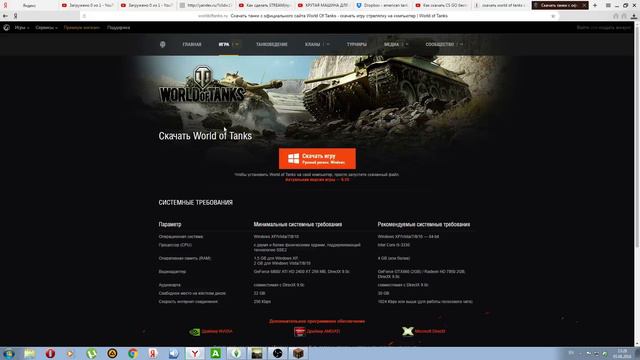Switch to the Яндекс tab
The width and height of the screenshot is (640, 360).
[29, 5]
